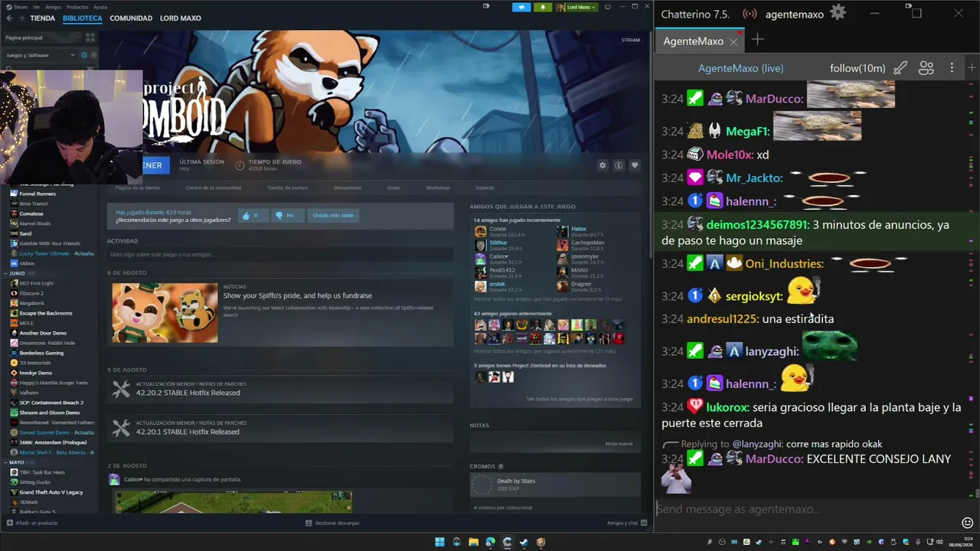
Task: Open the Lord Maxo account dropdown
Action: (576, 7)
